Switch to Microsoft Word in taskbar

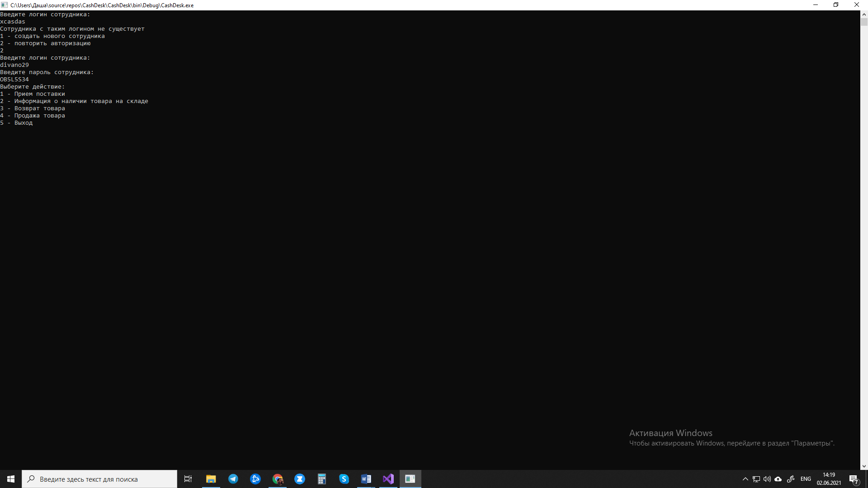[366, 479]
